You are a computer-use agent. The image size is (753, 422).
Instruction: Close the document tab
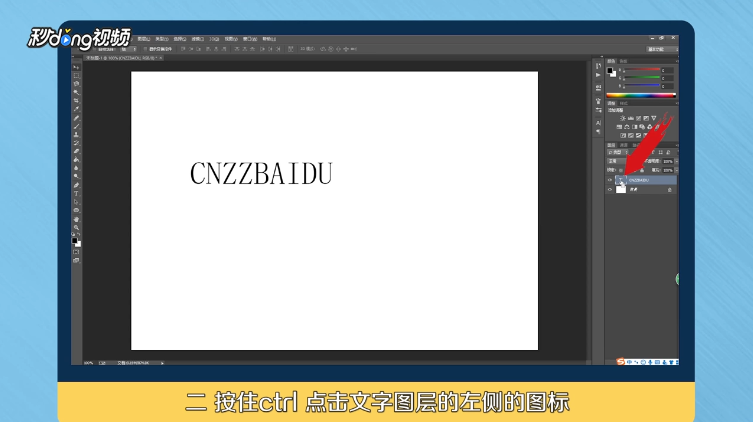click(160, 58)
